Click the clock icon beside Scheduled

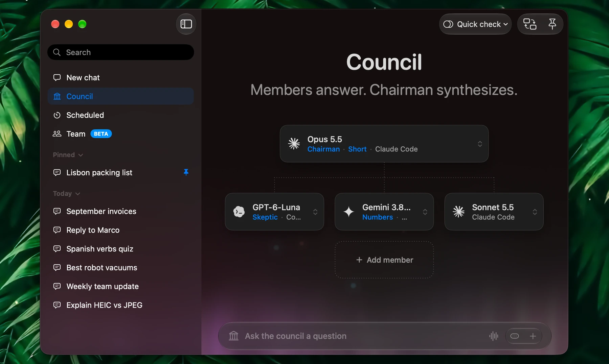coord(57,115)
